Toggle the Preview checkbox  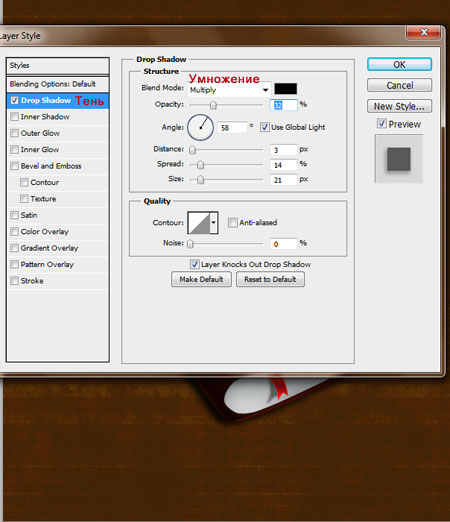[382, 124]
